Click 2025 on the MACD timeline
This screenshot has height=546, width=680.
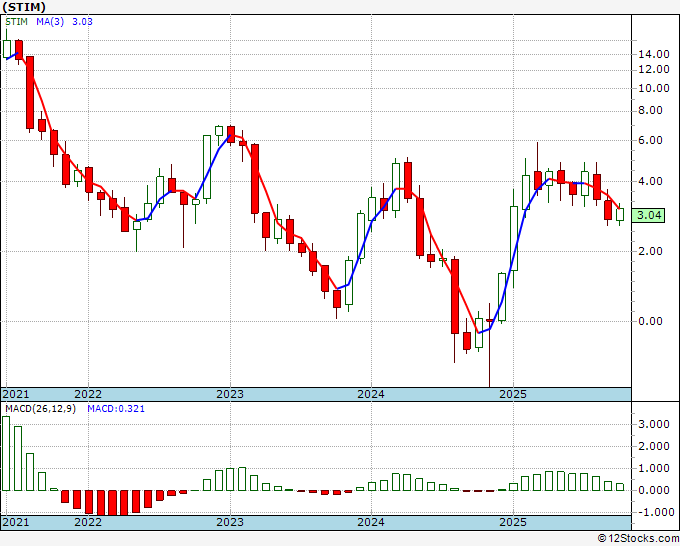(513, 522)
